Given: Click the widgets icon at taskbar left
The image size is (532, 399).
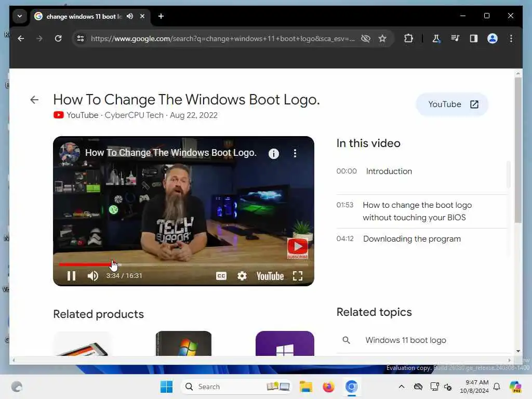Looking at the screenshot, I should point(17,387).
